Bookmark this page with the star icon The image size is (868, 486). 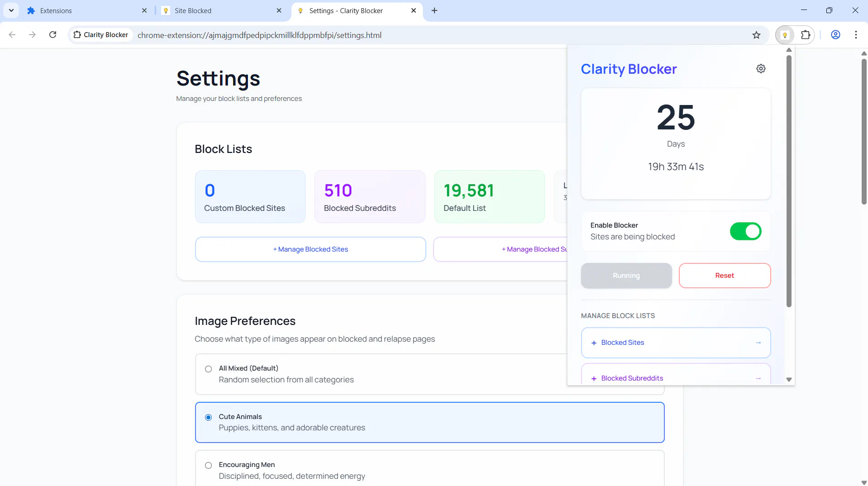(756, 35)
